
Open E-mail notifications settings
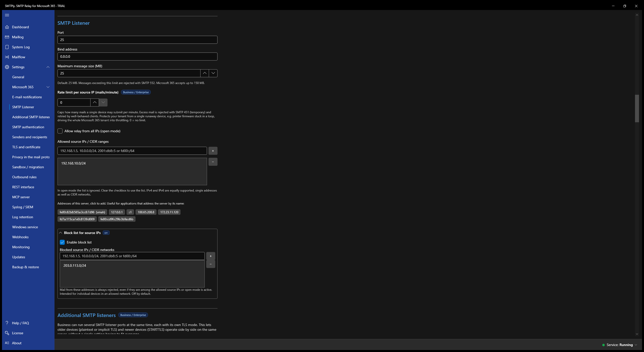(x=27, y=97)
